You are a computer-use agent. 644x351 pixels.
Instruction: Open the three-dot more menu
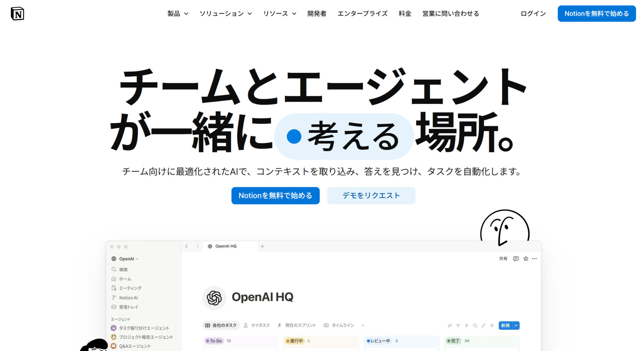pos(534,258)
